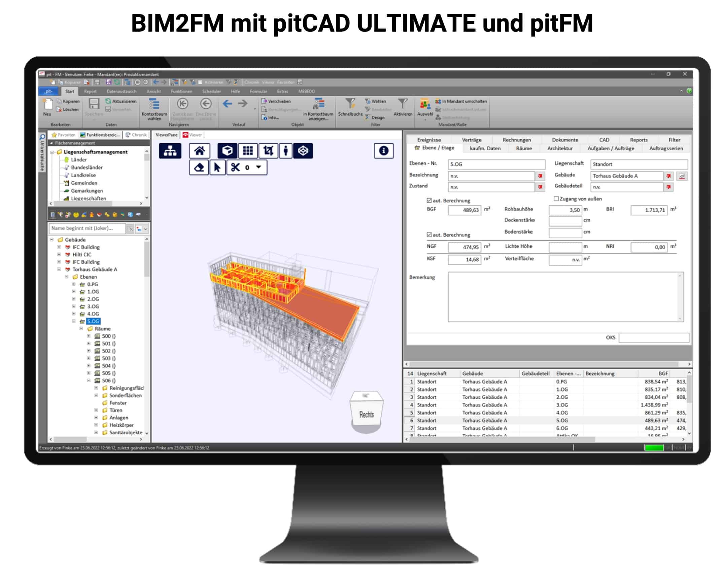Click the Löschen button

pyautogui.click(x=67, y=109)
